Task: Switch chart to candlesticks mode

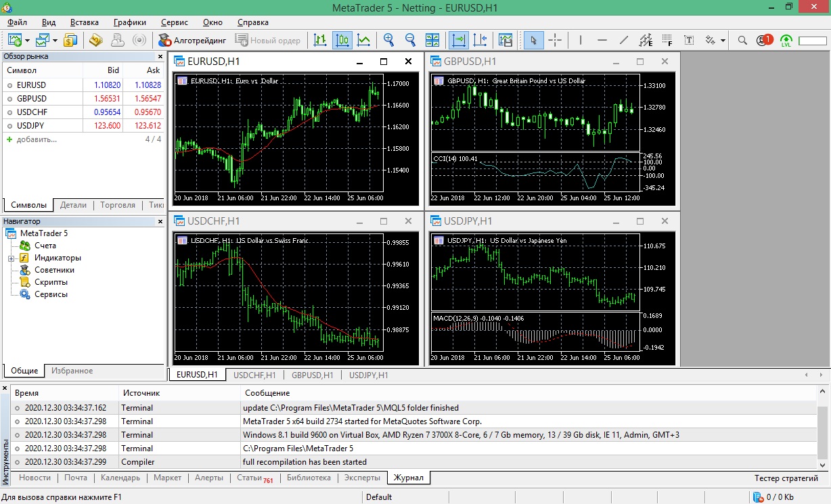Action: [342, 40]
